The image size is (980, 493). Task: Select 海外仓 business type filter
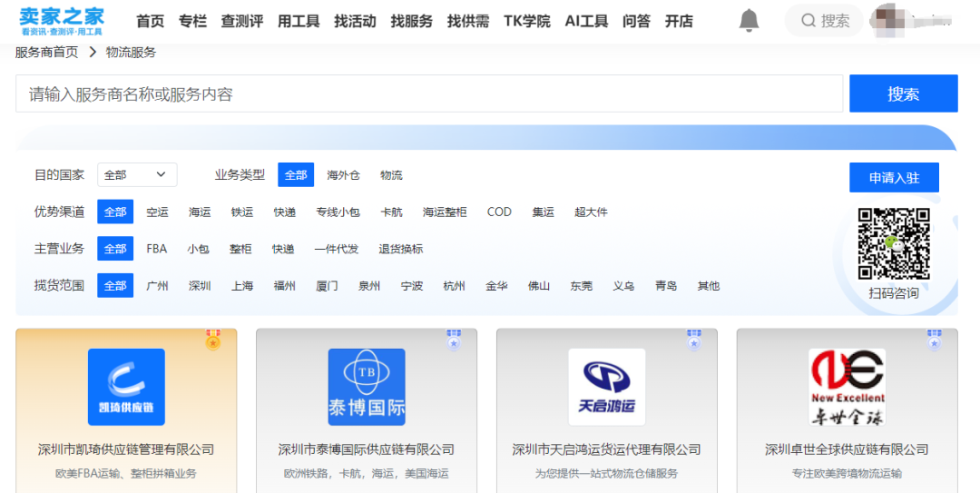(343, 175)
